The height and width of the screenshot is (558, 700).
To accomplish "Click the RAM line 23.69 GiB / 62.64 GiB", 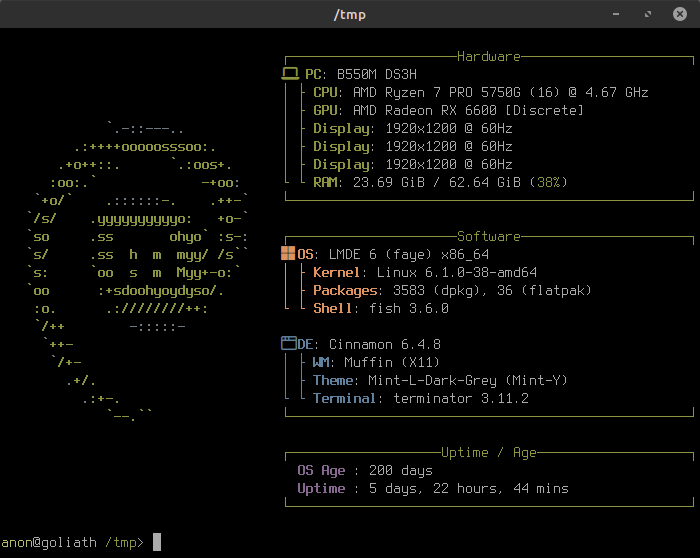I will 440,182.
